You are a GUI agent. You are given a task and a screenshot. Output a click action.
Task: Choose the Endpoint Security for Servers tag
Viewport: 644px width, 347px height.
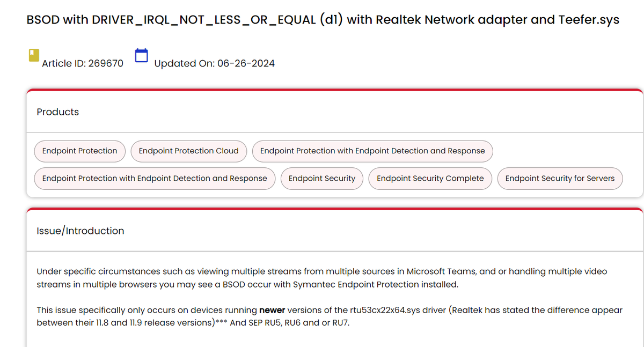point(560,179)
